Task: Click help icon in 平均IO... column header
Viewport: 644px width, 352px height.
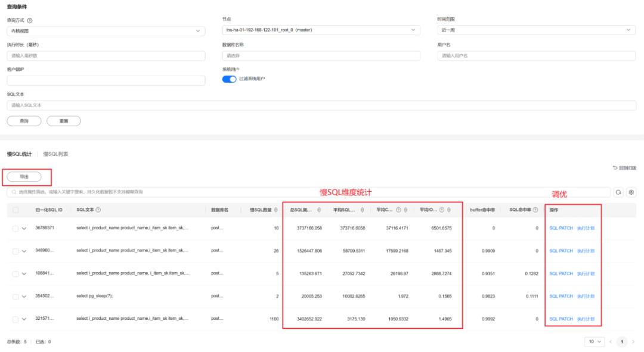Action: pos(441,210)
